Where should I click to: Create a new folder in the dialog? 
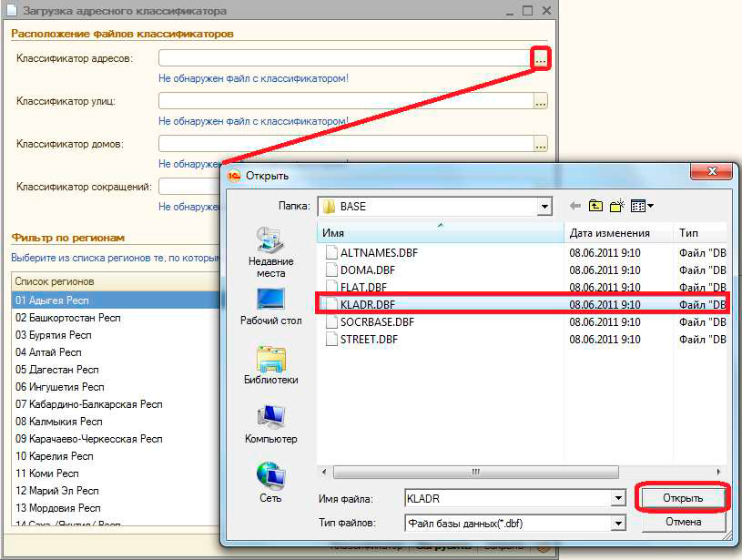tap(618, 207)
